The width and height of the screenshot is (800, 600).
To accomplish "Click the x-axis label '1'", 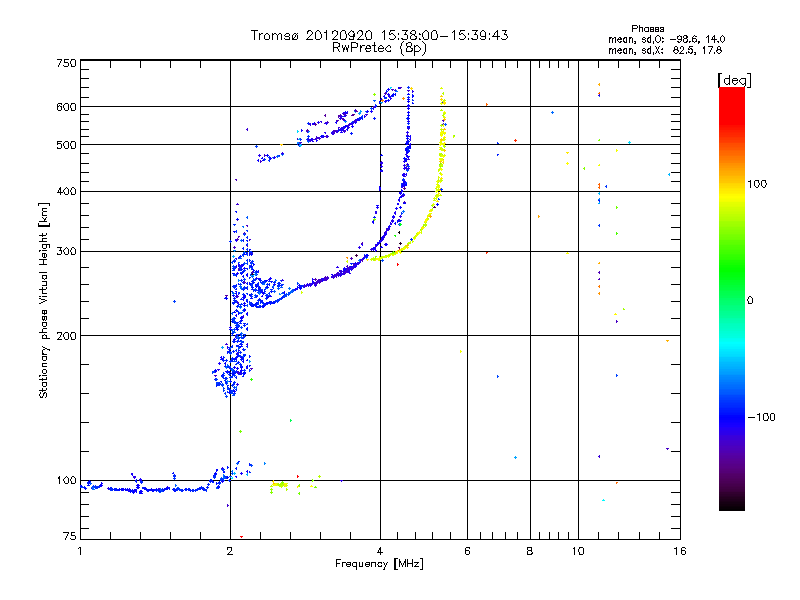I will (80, 551).
